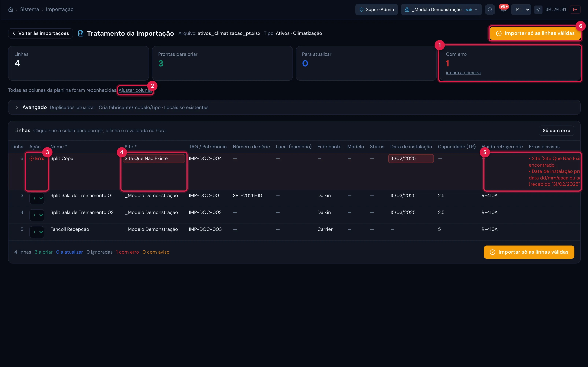Viewport: 588px width, 367px height.
Task: Toggle the Só com erro filter
Action: [556, 131]
